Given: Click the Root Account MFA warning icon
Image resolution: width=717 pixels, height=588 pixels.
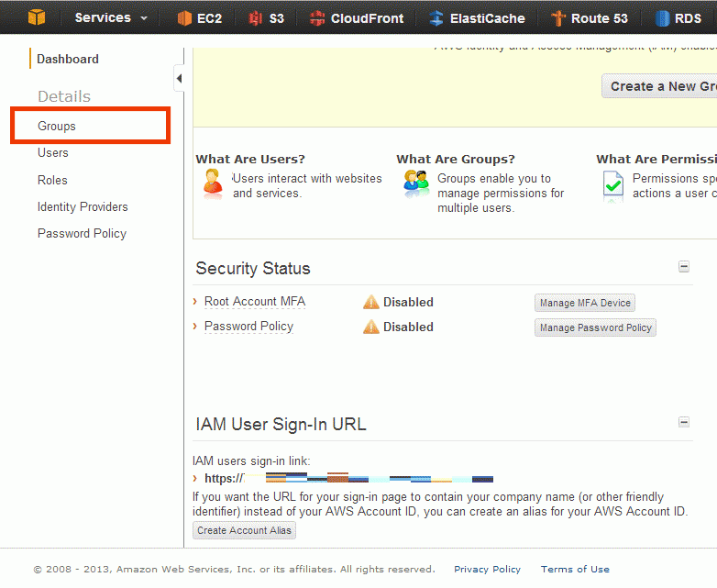Looking at the screenshot, I should point(370,302).
